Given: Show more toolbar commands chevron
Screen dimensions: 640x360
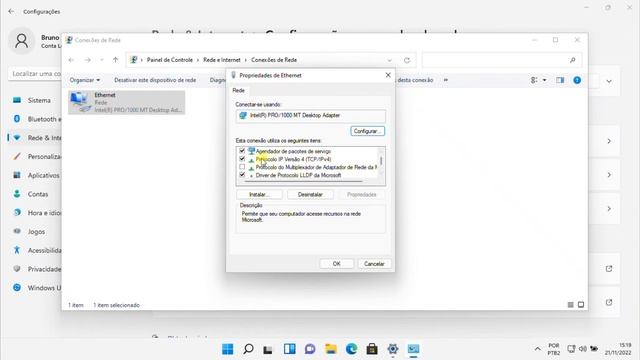Looking at the screenshot, I should tap(446, 80).
